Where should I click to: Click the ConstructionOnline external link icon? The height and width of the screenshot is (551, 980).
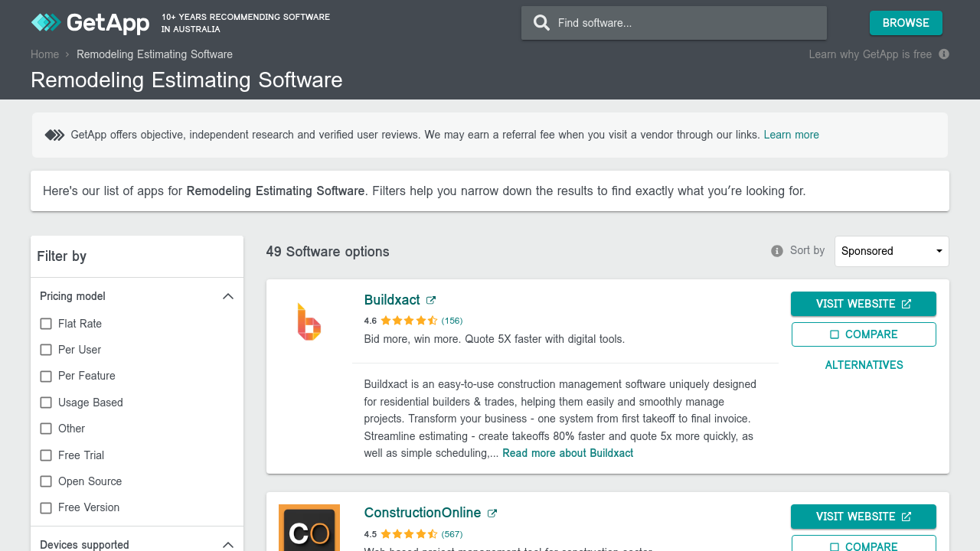(492, 514)
